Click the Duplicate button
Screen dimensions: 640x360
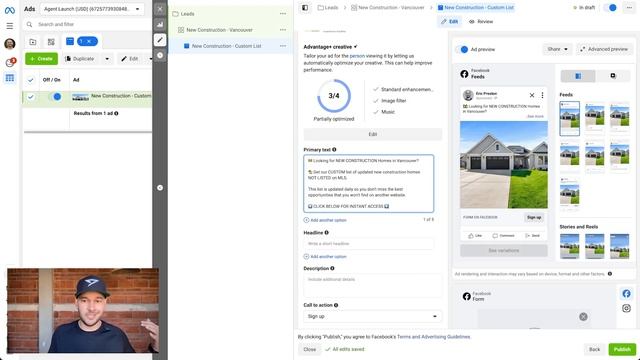click(80, 59)
